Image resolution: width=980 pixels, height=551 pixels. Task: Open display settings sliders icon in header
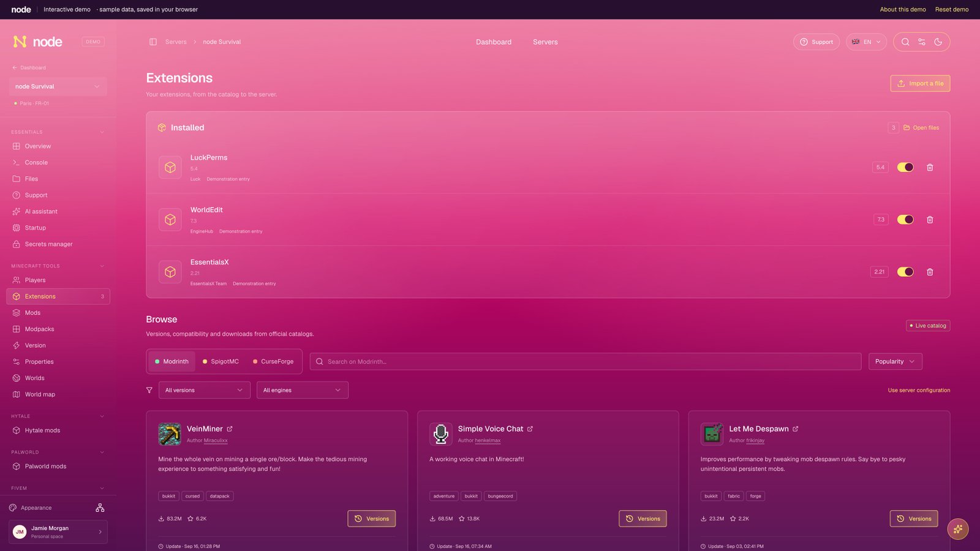click(x=922, y=42)
